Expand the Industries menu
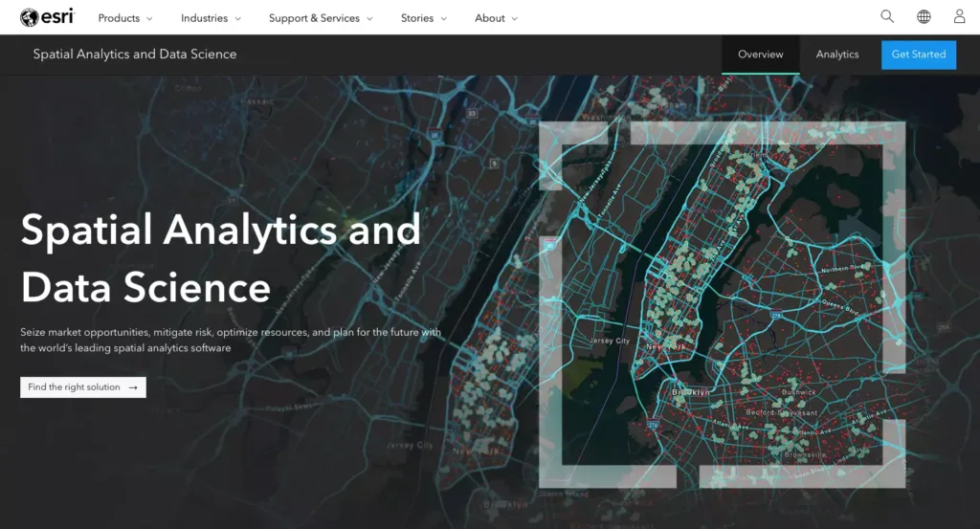This screenshot has height=529, width=980. [211, 18]
